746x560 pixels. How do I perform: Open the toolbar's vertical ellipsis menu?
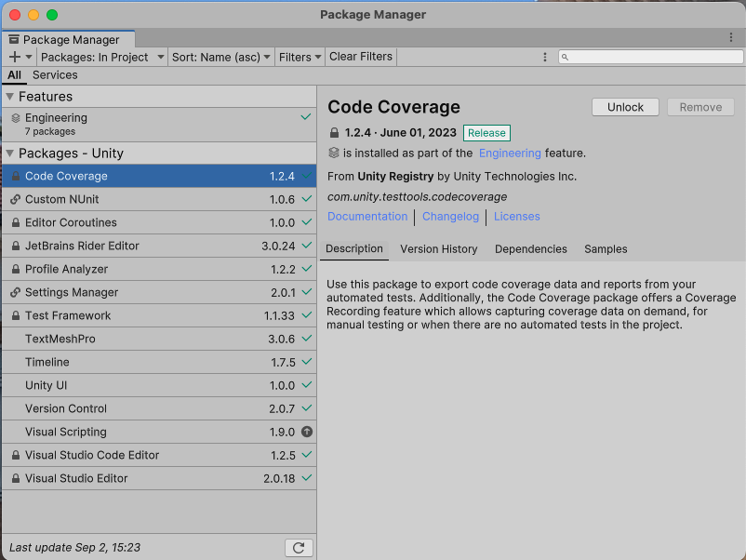[x=545, y=57]
